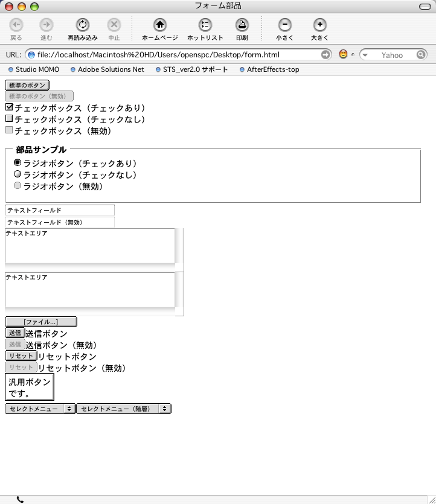The width and height of the screenshot is (436, 504).
Task: Make text smaller with 小さく icon
Action: [x=284, y=25]
